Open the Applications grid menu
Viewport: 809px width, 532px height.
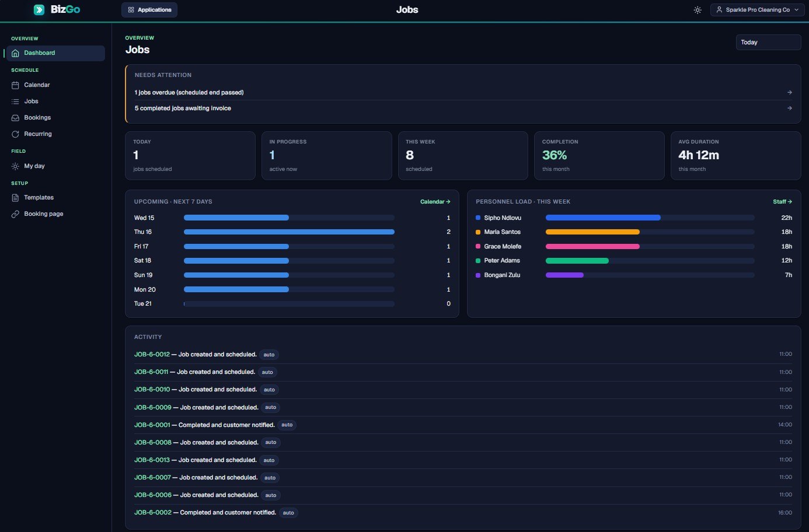coord(149,10)
